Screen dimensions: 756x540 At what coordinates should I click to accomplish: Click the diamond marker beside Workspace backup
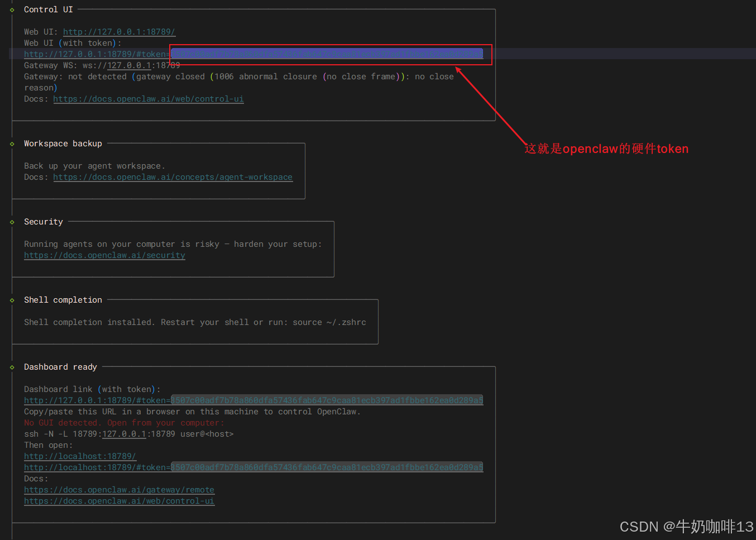(12, 144)
